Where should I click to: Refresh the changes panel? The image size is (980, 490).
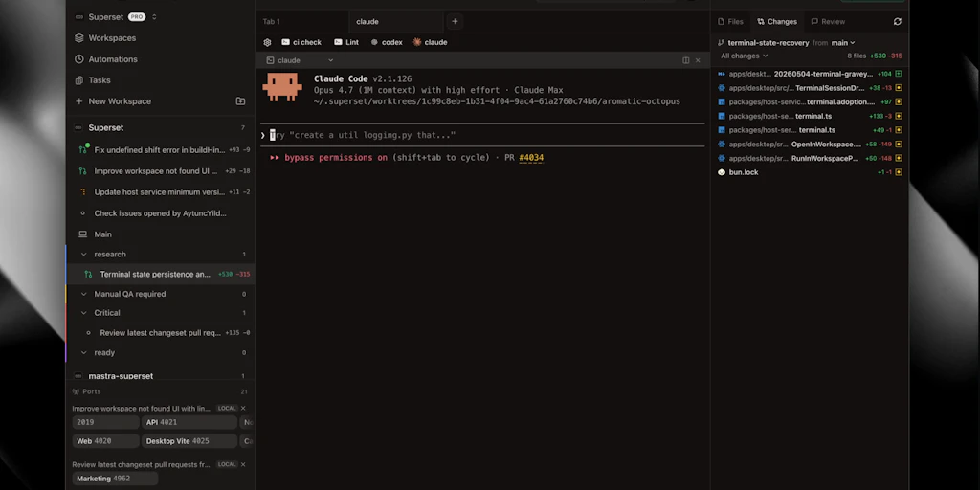point(898,21)
